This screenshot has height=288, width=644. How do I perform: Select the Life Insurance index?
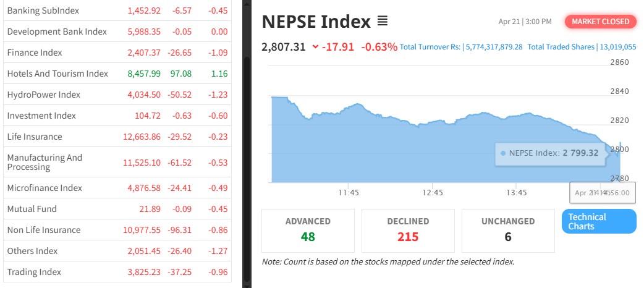pyautogui.click(x=35, y=137)
